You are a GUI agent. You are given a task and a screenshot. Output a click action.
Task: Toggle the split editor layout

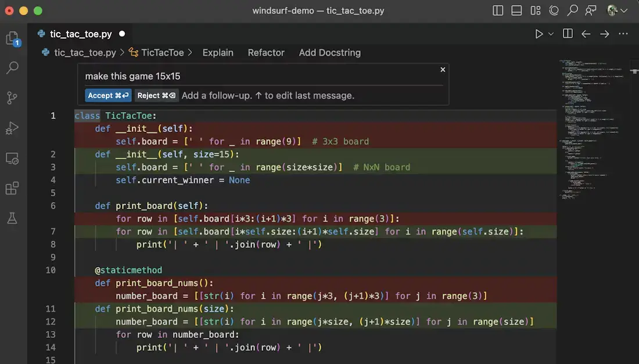567,33
